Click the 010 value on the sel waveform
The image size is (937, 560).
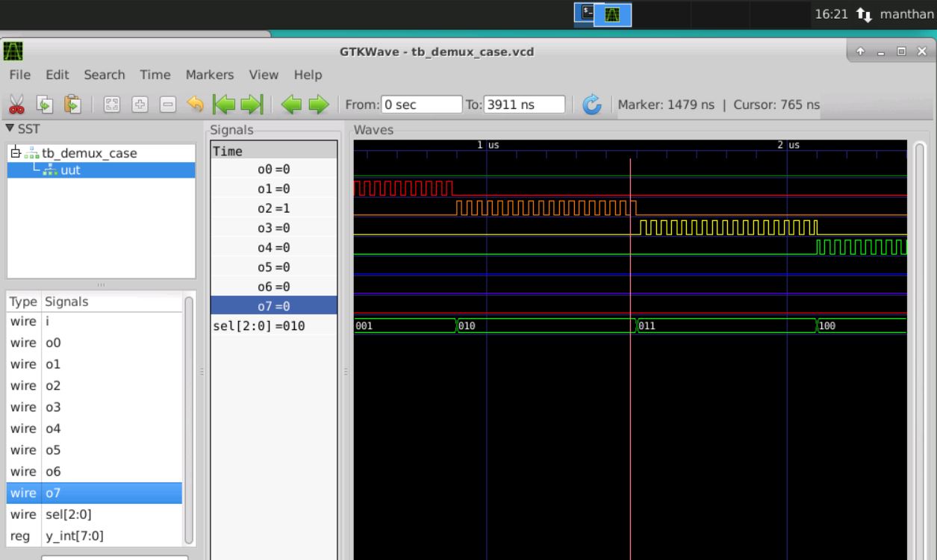(x=466, y=326)
